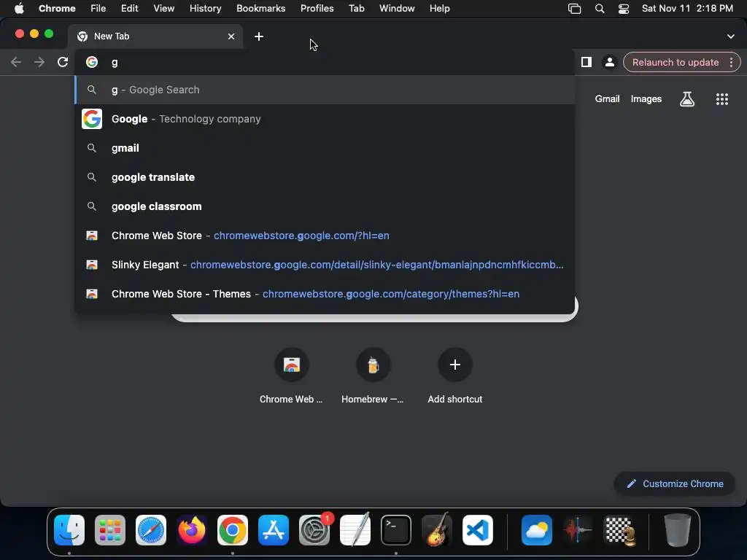
Task: Open the Apple menu
Action: [19, 9]
